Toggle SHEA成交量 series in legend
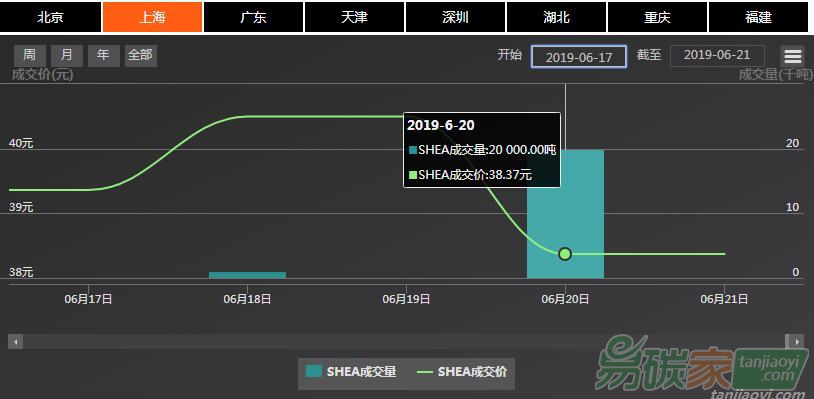 click(351, 372)
